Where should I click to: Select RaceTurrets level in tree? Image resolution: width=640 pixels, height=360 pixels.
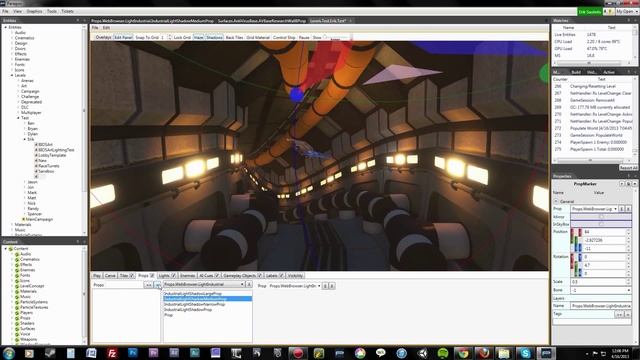[x=49, y=166]
